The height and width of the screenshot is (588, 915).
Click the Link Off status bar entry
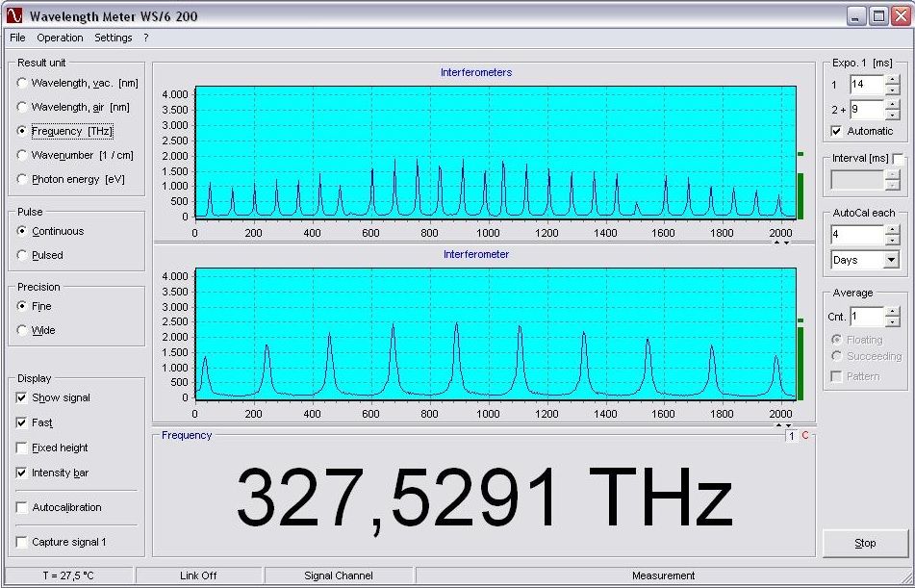[x=198, y=575]
